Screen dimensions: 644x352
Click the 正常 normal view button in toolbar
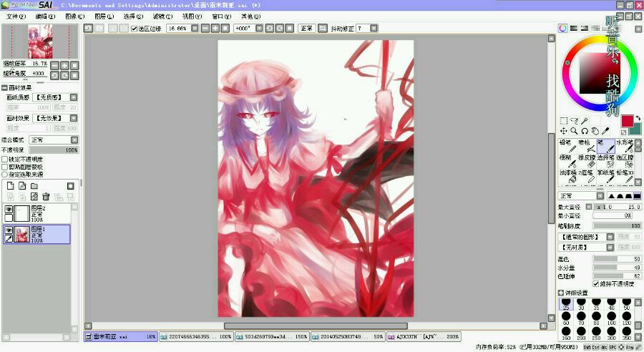[x=306, y=29]
